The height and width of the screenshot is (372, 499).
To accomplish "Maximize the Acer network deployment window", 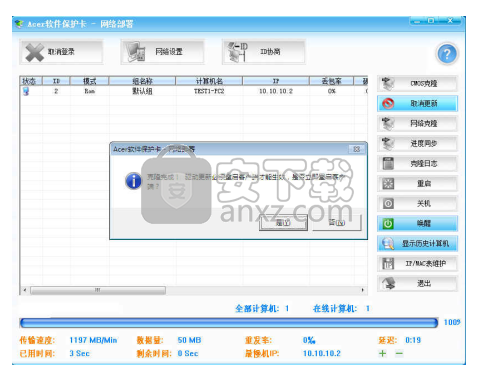I will point(431,21).
